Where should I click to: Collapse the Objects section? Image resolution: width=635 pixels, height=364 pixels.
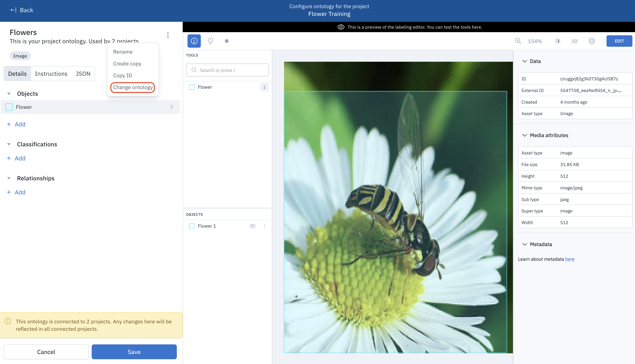tap(9, 94)
